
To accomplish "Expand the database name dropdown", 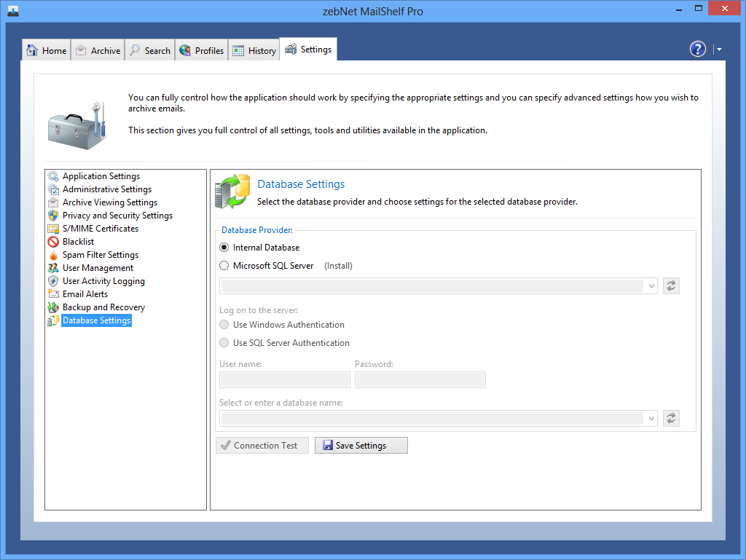I will [x=651, y=418].
